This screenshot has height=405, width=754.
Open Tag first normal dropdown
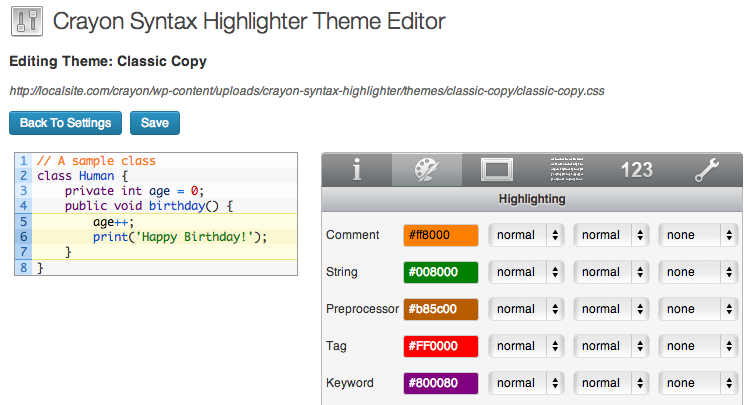tap(526, 346)
